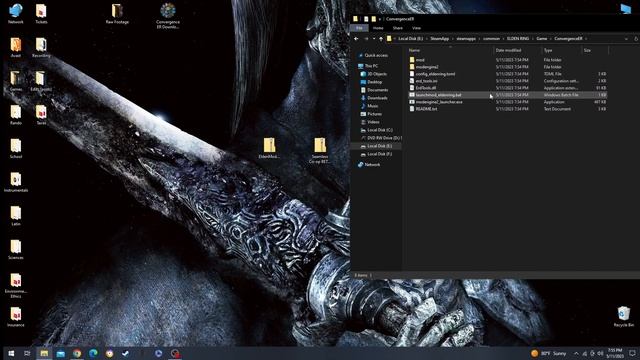640x360 pixels.
Task: Open the volume control in system tray
Action: 600,353
